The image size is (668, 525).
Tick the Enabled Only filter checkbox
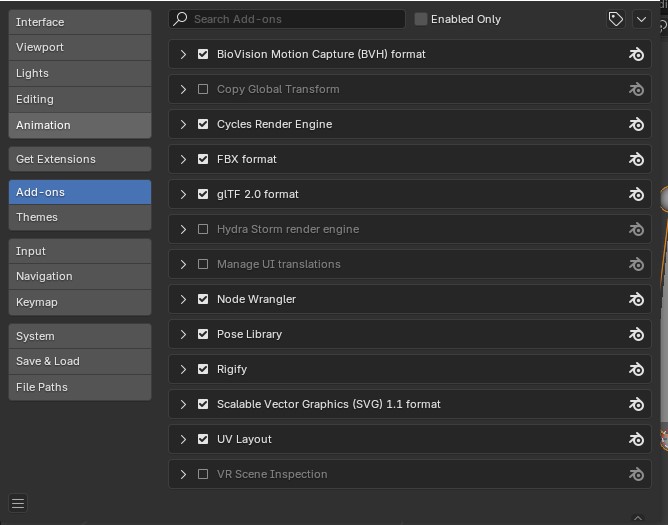tap(420, 19)
